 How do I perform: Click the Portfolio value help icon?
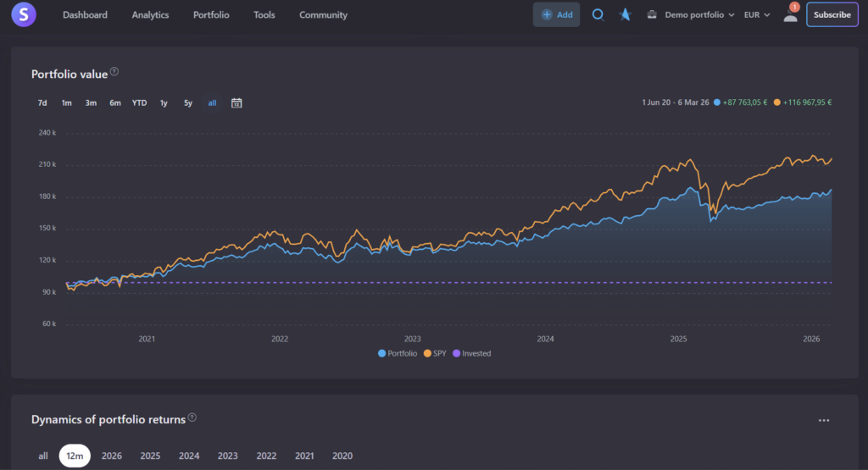(x=114, y=72)
